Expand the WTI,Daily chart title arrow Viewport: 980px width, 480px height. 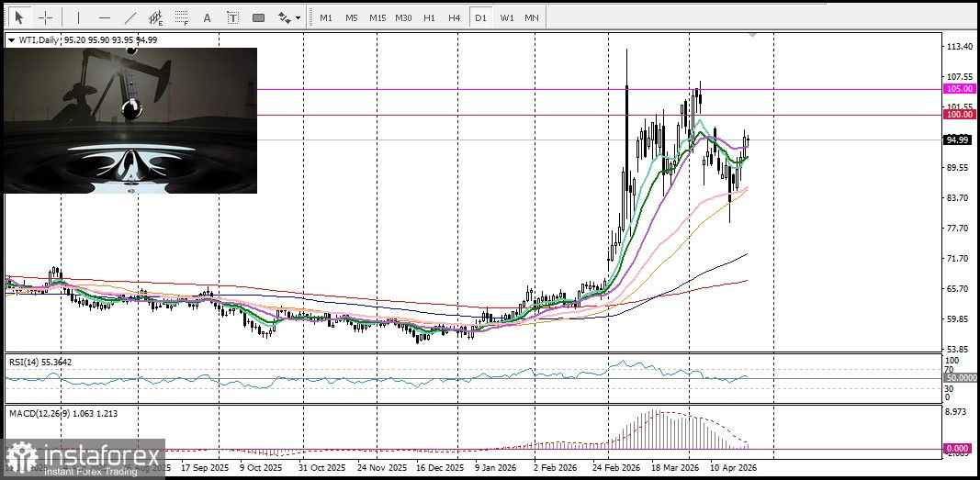tap(11, 39)
